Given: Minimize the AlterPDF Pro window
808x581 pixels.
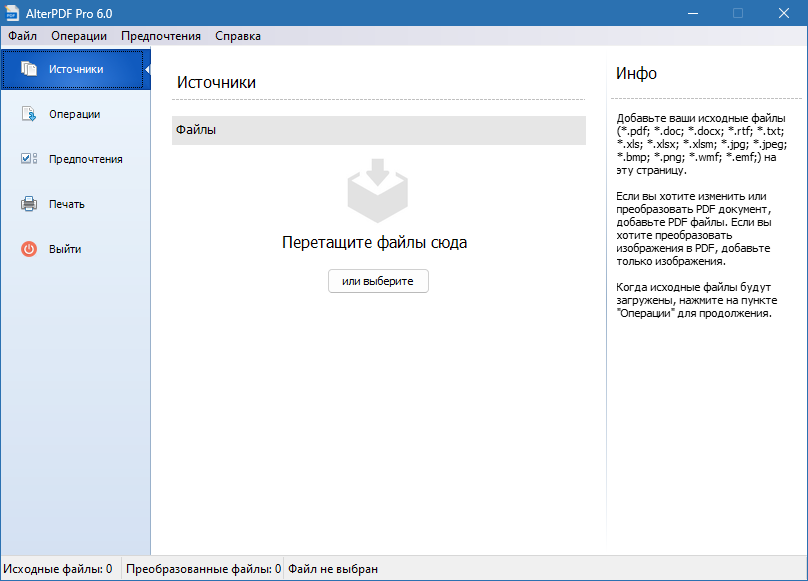Looking at the screenshot, I should click(693, 13).
